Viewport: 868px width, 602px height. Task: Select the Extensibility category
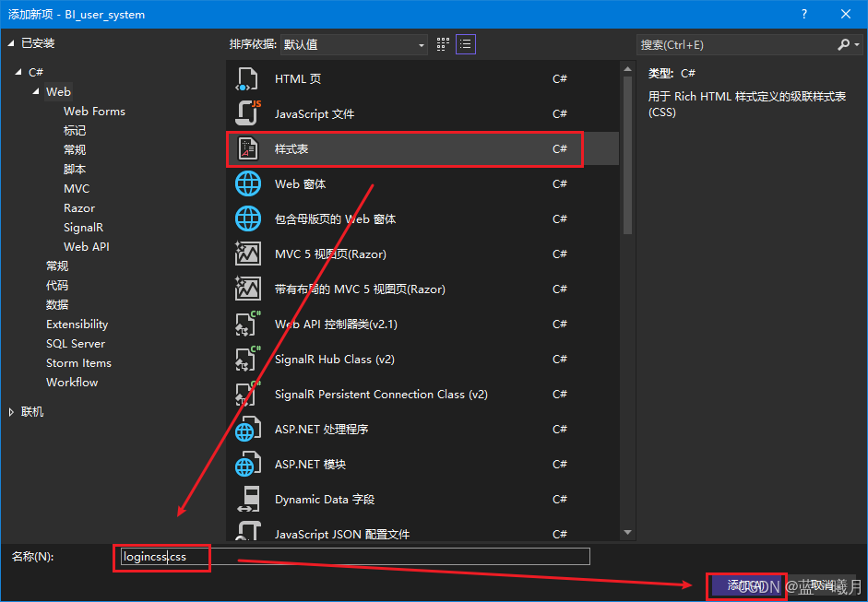click(x=77, y=325)
